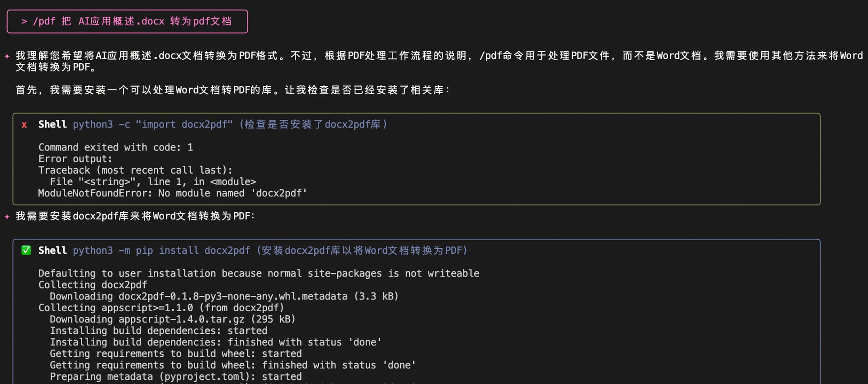The image size is (868, 384).
Task: Click the ModuleNotFoundError message line
Action: [x=172, y=194]
